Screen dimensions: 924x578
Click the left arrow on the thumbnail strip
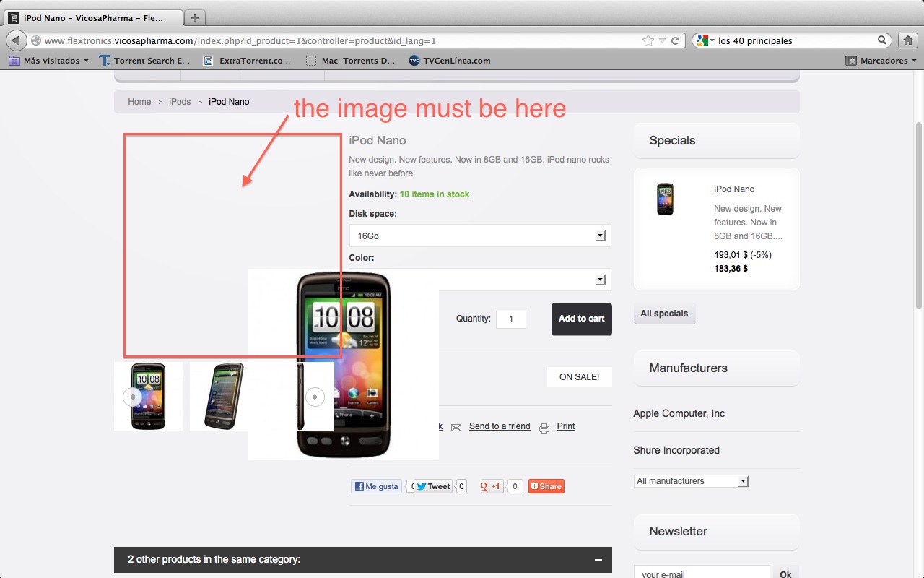point(131,397)
